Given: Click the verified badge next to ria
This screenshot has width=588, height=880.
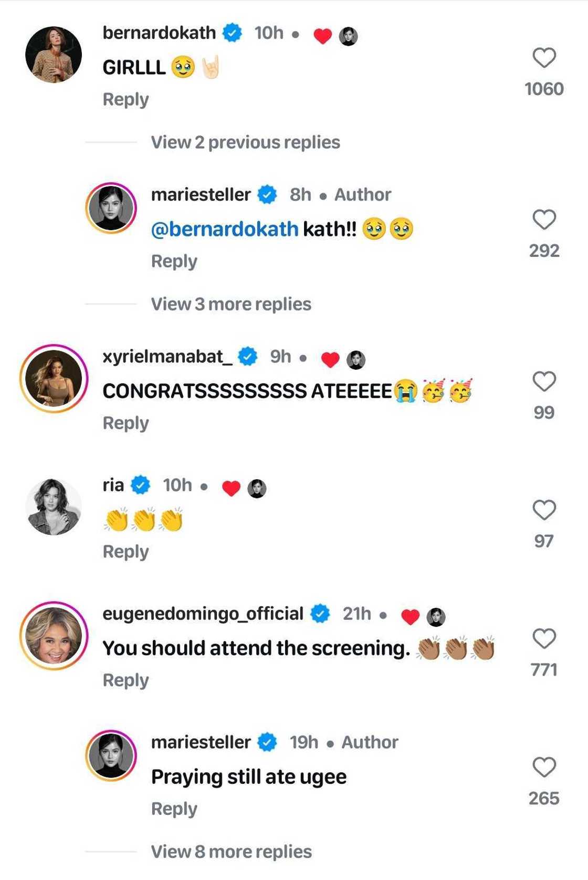Looking at the screenshot, I should pos(140,485).
